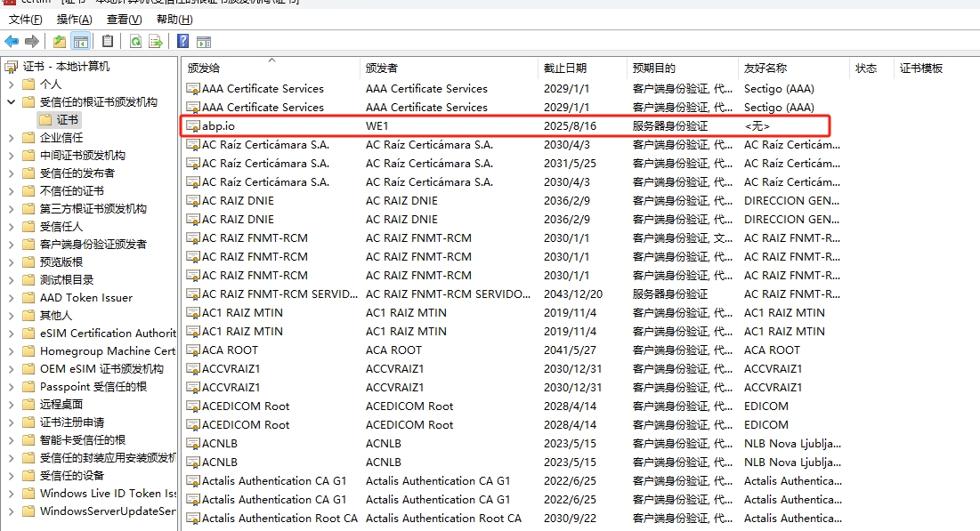Click the clipboard toolbar icon
The image size is (980, 531).
(108, 41)
